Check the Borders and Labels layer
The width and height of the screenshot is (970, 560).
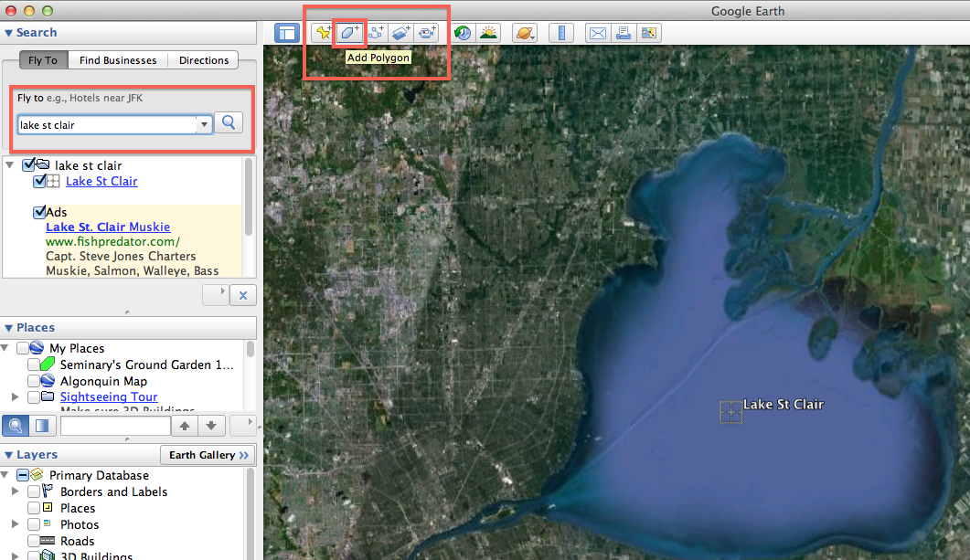pos(34,491)
